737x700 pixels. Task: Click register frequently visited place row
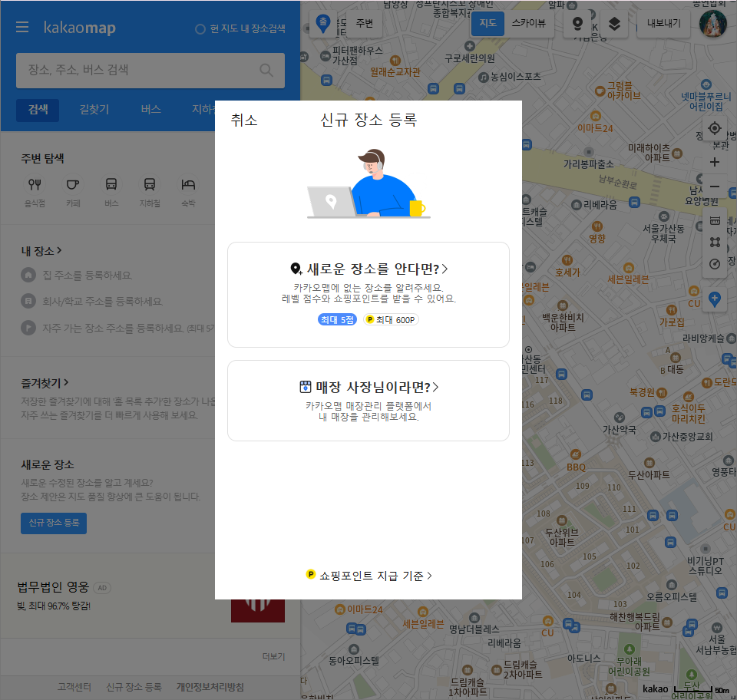coord(118,328)
